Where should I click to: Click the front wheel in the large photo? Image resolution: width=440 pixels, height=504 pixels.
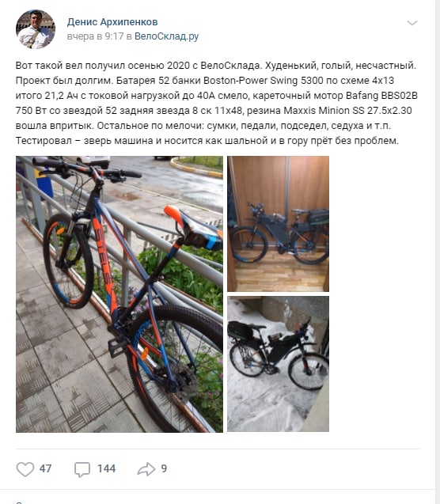tap(68, 261)
